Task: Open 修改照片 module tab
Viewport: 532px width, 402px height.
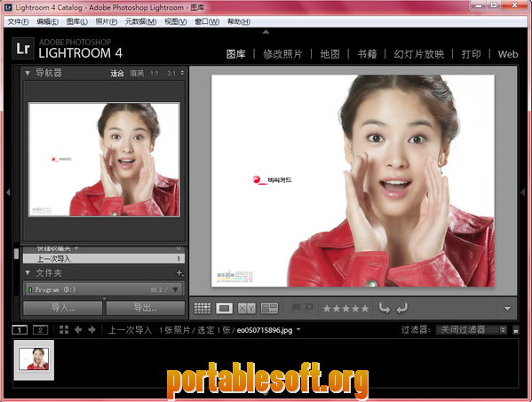Action: [282, 54]
